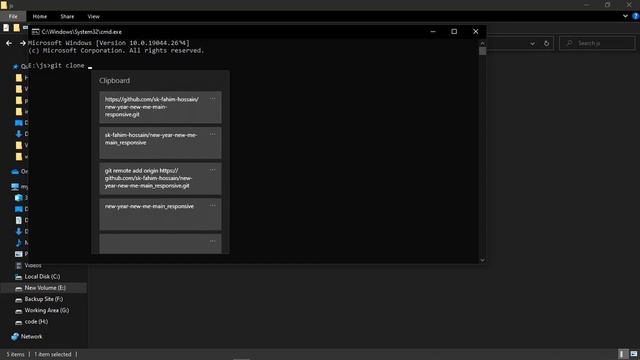Paste the sk-fahim-hossain/new-year clipboard item
640x360 pixels.
click(160, 143)
